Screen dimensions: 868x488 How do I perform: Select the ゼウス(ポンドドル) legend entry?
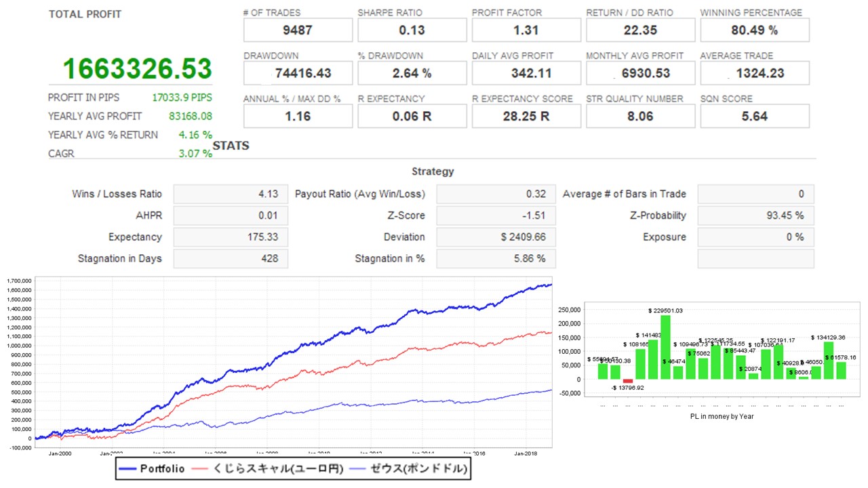click(410, 469)
